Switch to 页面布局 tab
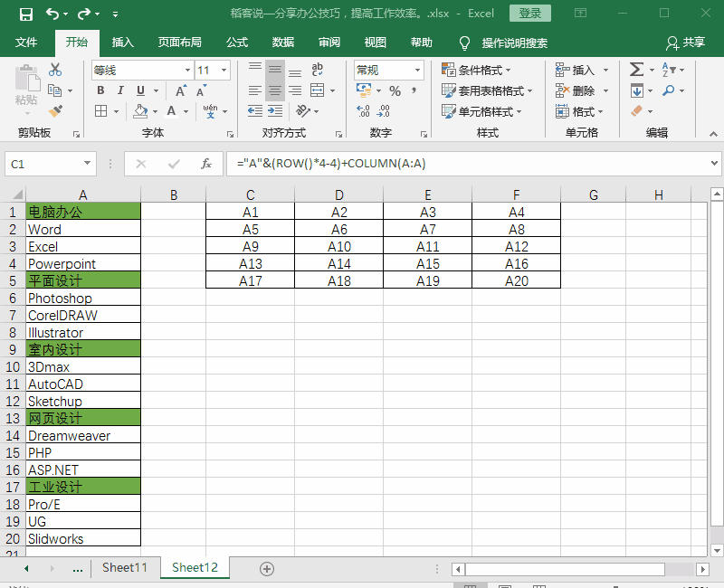This screenshot has width=724, height=588. pyautogui.click(x=179, y=43)
